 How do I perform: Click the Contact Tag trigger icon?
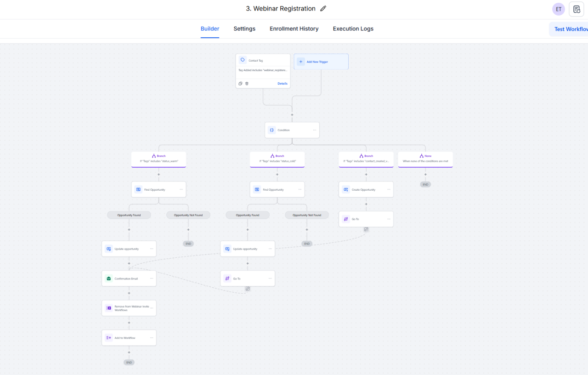243,60
